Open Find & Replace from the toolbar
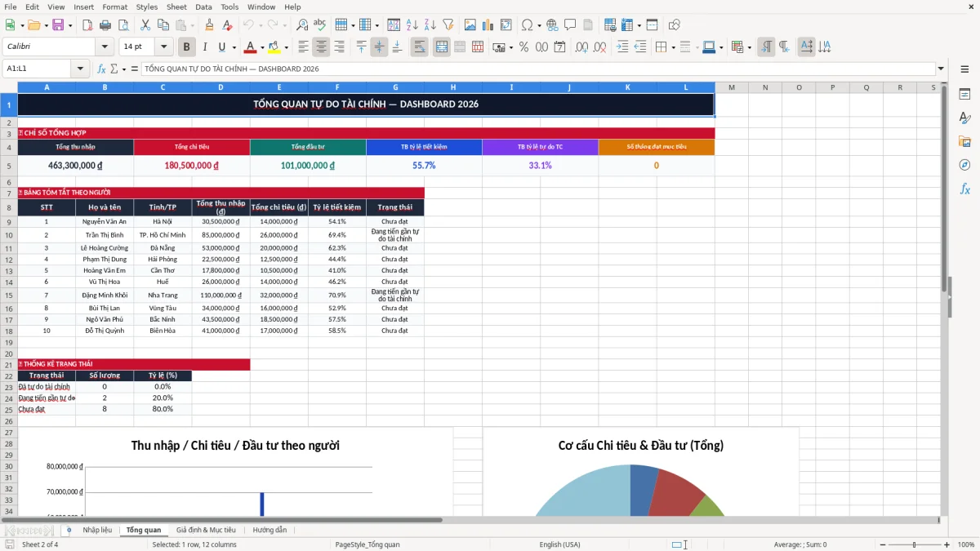 (x=302, y=24)
